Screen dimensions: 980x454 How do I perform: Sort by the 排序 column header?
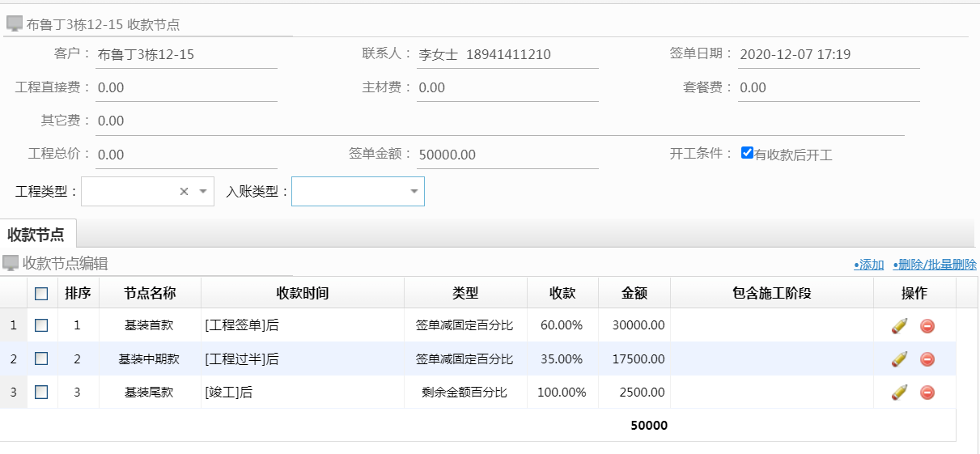point(78,293)
